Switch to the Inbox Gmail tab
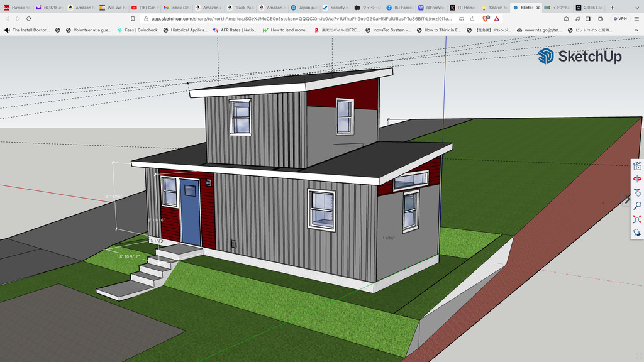This screenshot has height=362, width=644. [x=175, y=8]
